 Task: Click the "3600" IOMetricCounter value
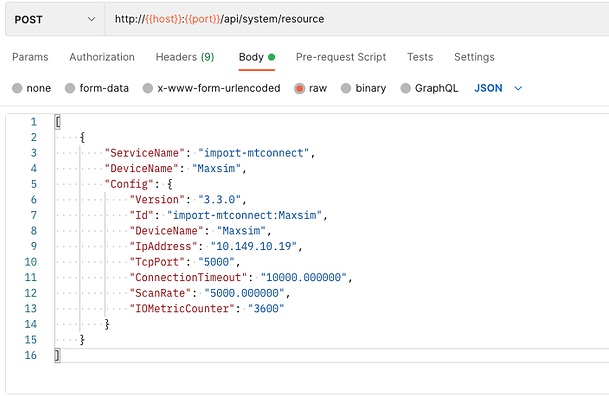[x=266, y=308]
